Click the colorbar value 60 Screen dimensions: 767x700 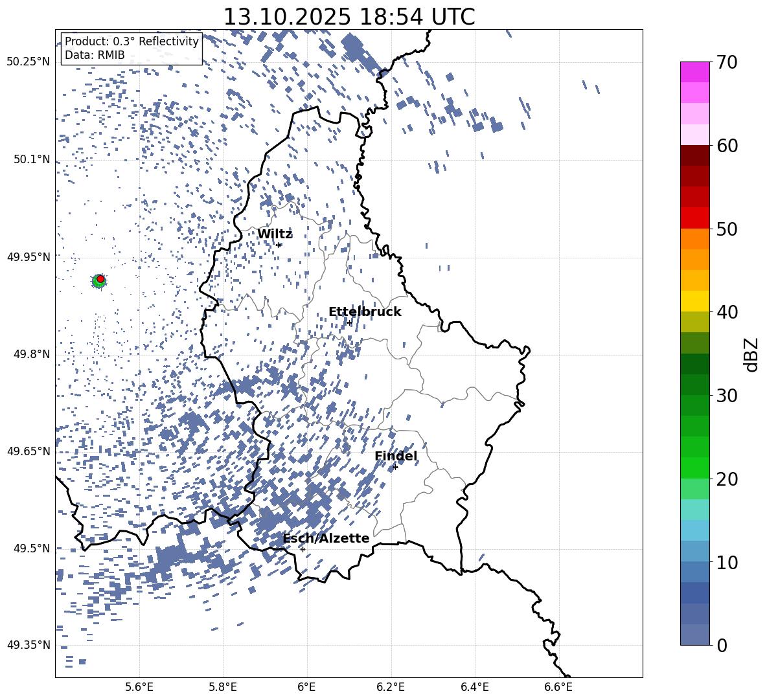[727, 145]
